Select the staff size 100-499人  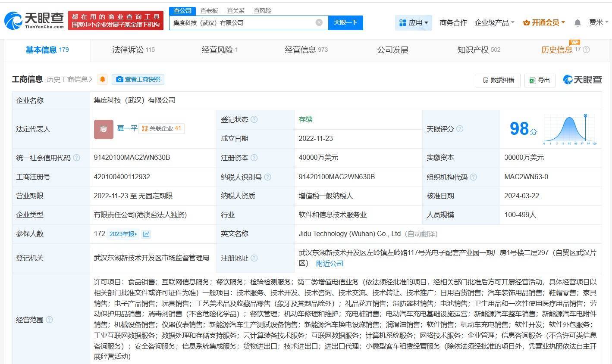pos(520,215)
